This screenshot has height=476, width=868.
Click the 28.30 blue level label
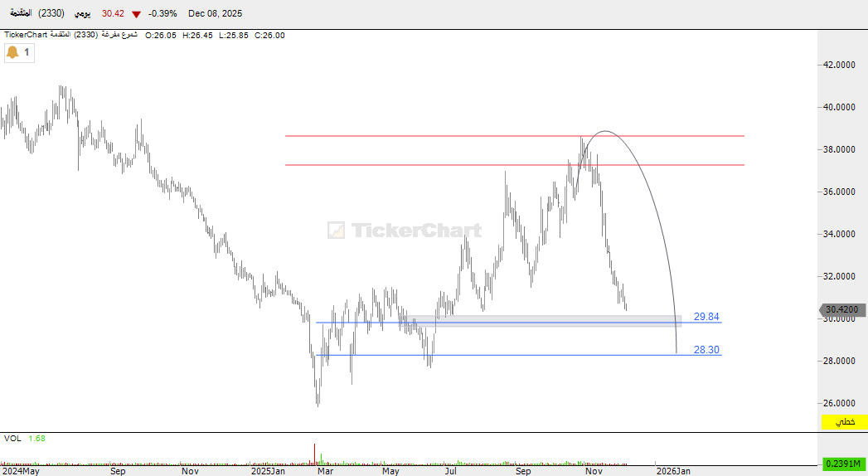point(706,350)
